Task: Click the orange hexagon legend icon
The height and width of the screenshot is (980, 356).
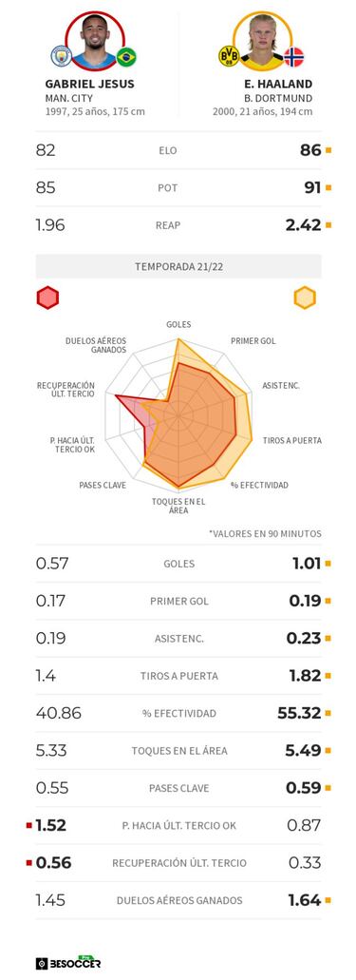Action: 305,298
